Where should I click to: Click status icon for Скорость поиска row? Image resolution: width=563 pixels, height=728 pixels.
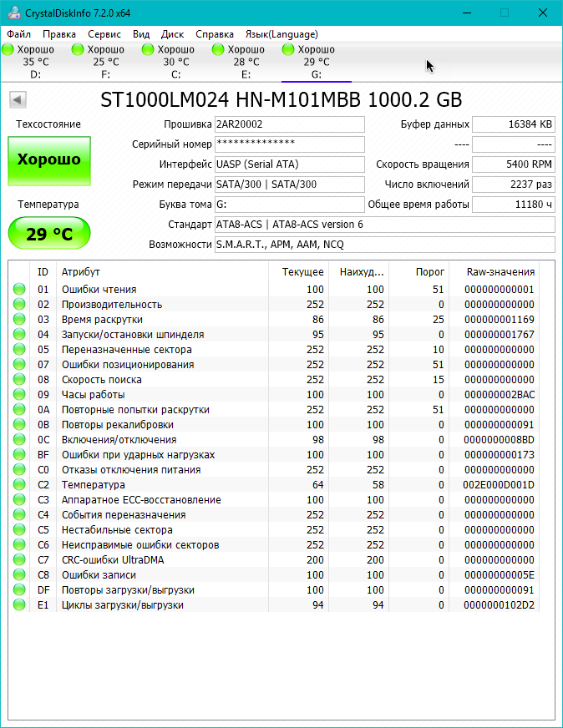[19, 379]
